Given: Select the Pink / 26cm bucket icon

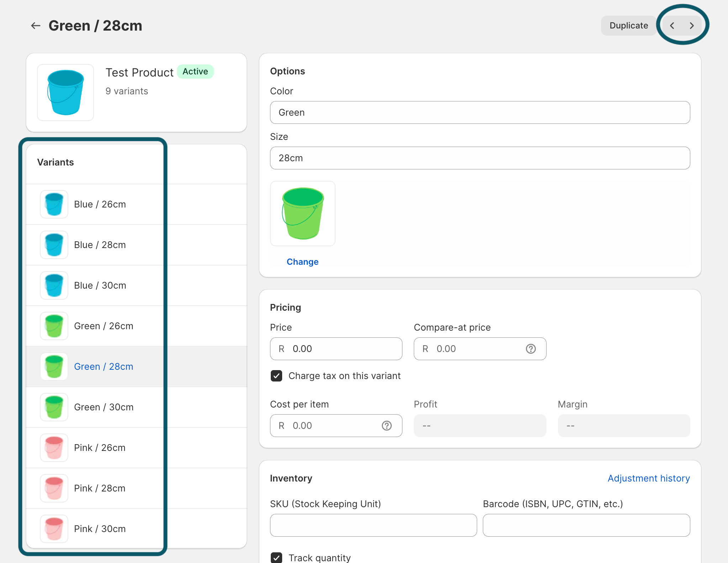Looking at the screenshot, I should tap(54, 448).
